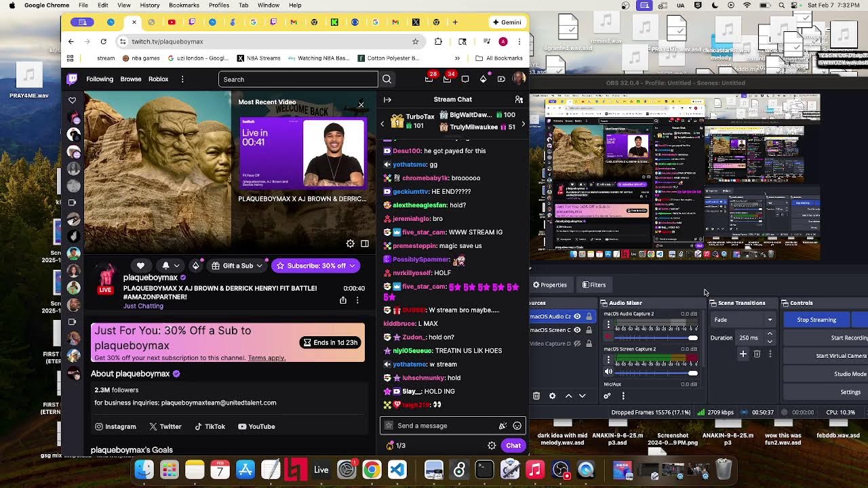Open the Twitch user avatar menu
Image resolution: width=868 pixels, height=488 pixels.
point(519,79)
